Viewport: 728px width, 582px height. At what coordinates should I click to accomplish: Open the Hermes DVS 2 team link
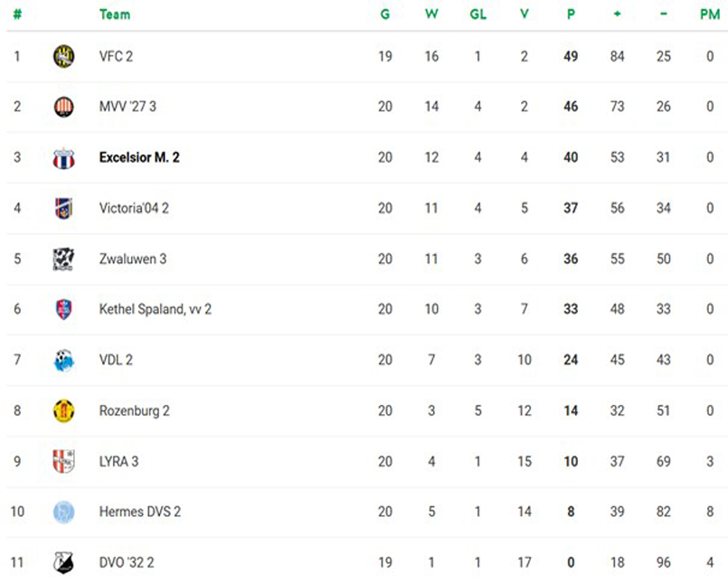pos(139,512)
